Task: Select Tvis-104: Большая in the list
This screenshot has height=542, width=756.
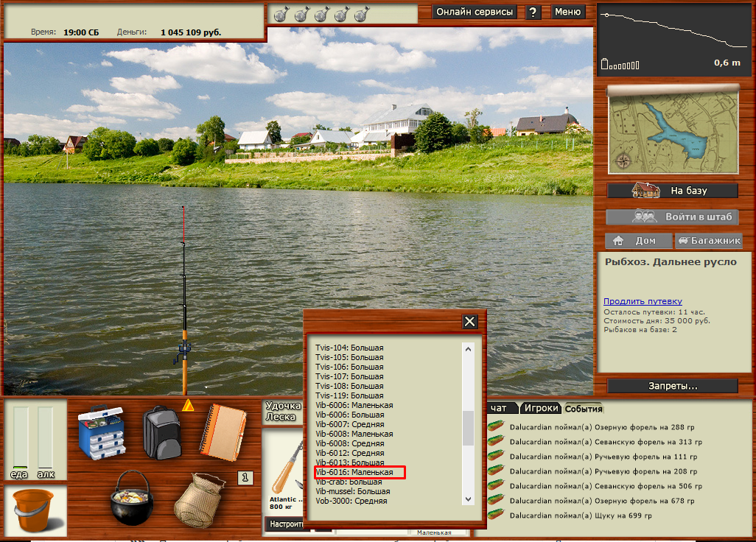Action: pyautogui.click(x=349, y=348)
